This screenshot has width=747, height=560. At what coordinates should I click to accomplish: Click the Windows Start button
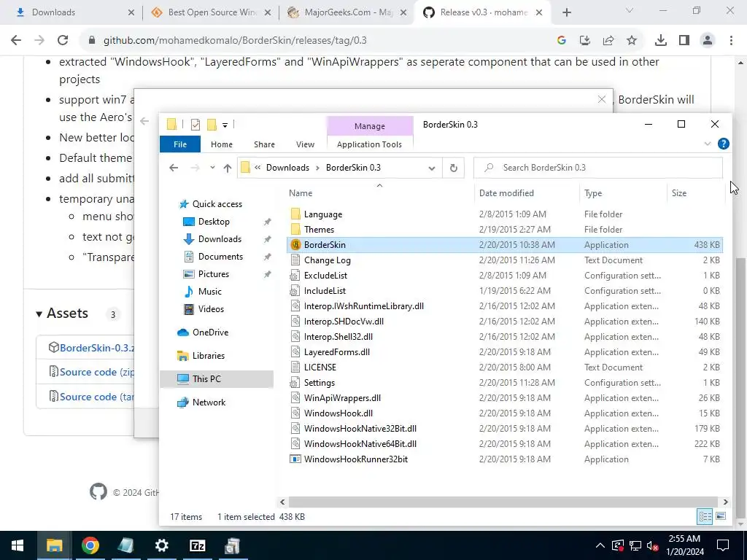click(18, 545)
